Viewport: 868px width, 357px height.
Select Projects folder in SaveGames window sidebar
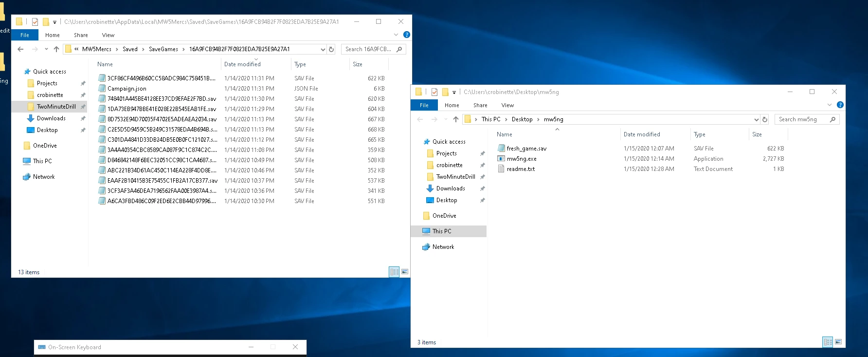[x=47, y=83]
